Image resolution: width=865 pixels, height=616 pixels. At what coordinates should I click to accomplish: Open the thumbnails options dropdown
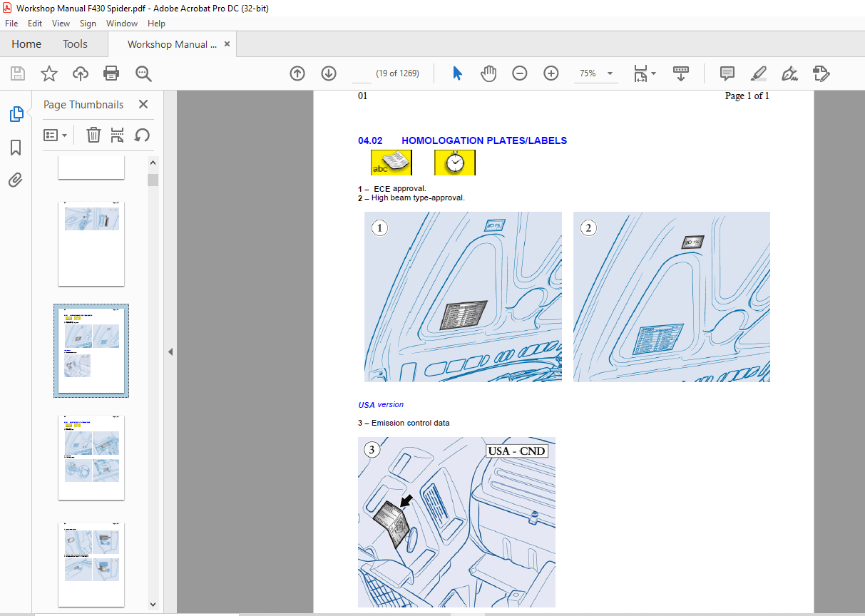coord(55,135)
